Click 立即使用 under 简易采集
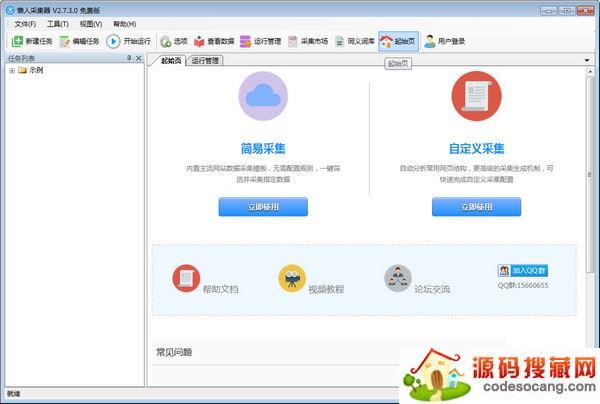Viewport: 600px width, 404px height. pos(263,207)
